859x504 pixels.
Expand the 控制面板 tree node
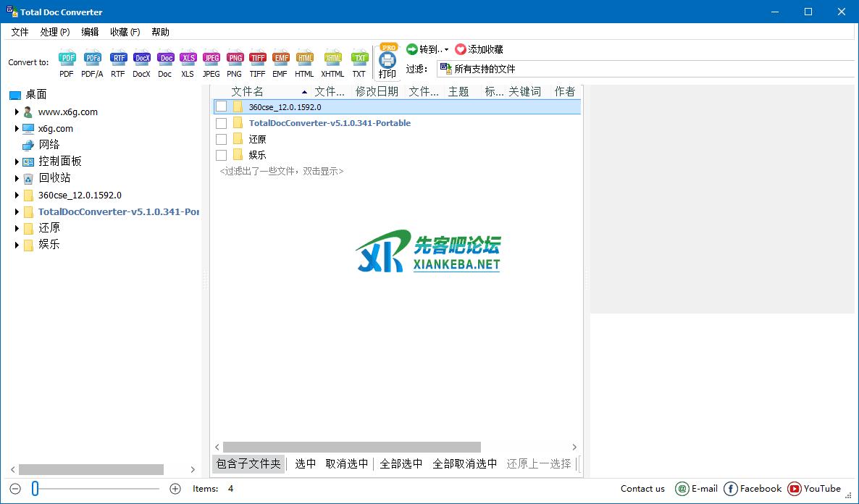click(17, 161)
